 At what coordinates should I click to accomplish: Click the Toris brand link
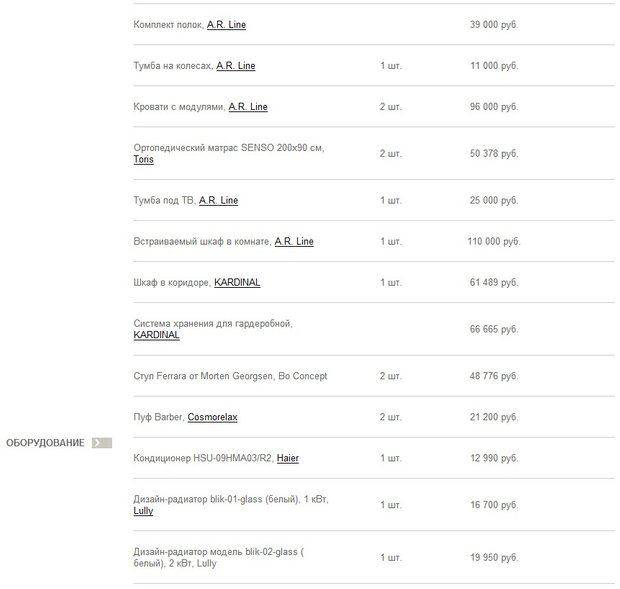(144, 159)
